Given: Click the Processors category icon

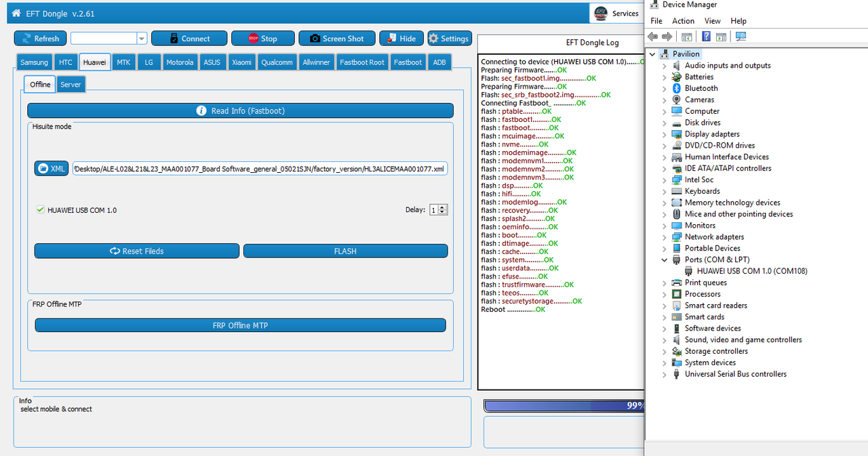Looking at the screenshot, I should click(677, 294).
